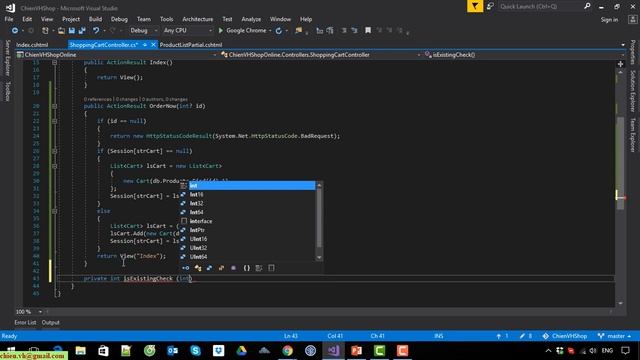Open the Output panel tab
This screenshot has height=360, width=640.
(x=51, y=322)
